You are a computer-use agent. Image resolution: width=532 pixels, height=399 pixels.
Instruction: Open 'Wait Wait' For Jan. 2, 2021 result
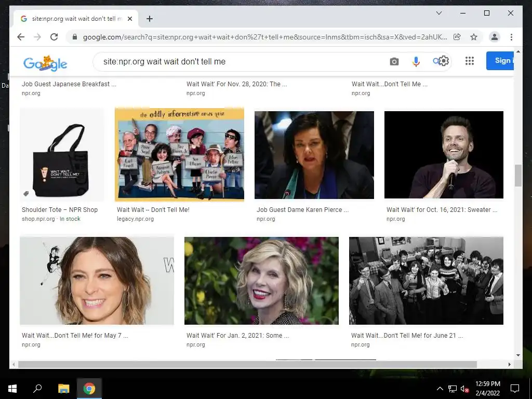(x=237, y=336)
